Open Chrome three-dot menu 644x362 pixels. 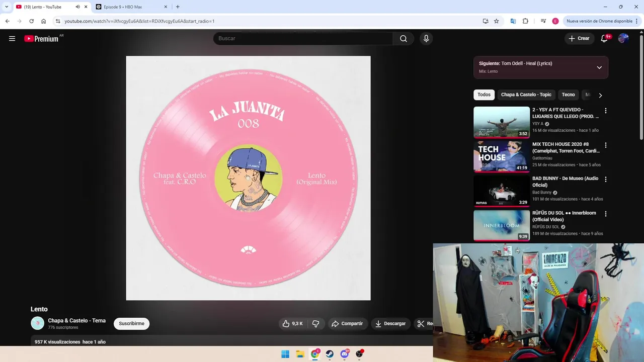pos(637,21)
